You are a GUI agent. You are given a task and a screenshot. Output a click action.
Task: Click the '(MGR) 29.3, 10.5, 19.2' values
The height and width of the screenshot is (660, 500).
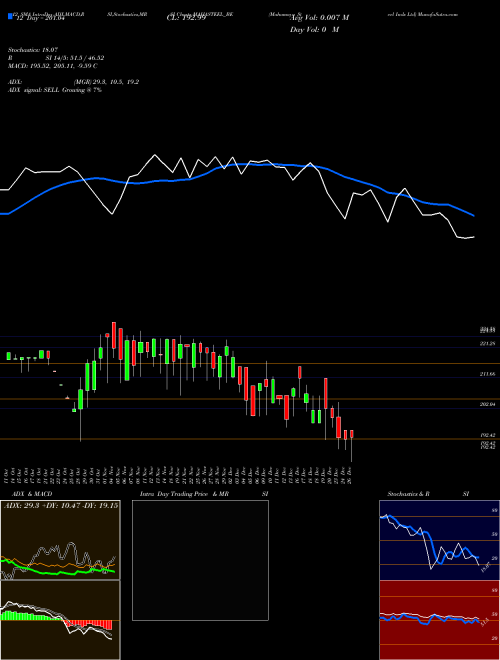(x=106, y=82)
